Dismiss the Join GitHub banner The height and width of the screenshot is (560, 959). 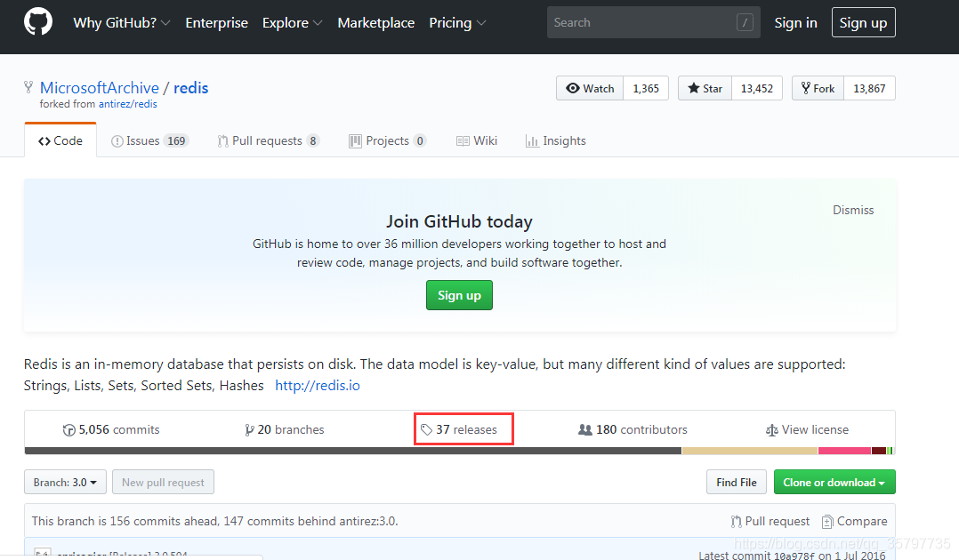click(852, 210)
